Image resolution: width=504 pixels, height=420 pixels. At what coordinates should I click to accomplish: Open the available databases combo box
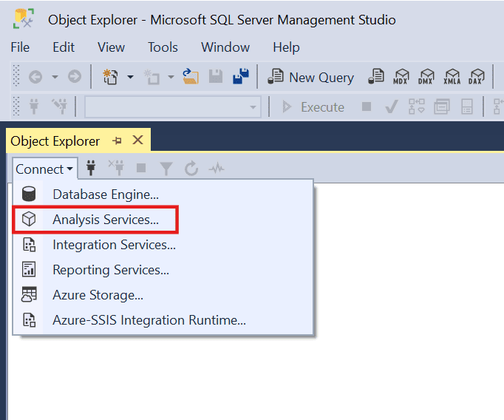(172, 107)
